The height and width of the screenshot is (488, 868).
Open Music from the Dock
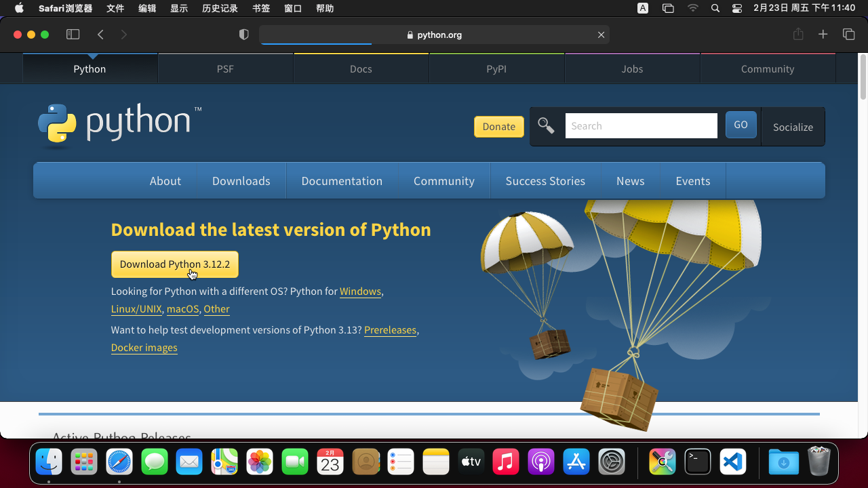pyautogui.click(x=506, y=462)
